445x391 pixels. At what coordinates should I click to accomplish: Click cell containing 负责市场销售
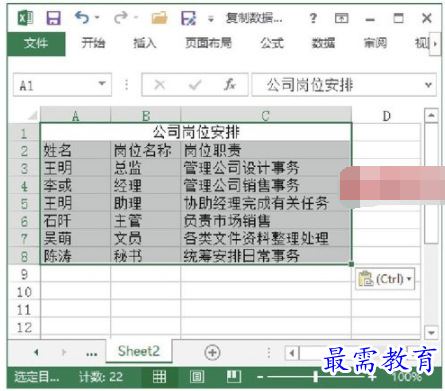tap(266, 221)
